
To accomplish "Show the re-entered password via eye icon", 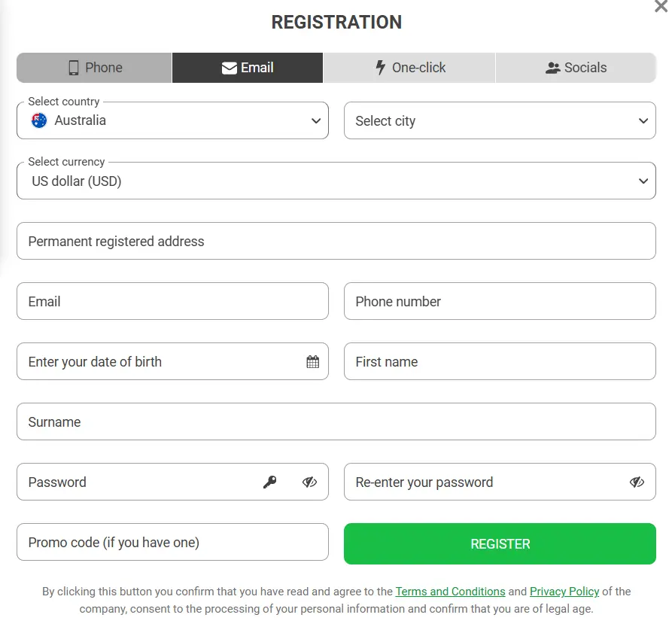I will pos(637,482).
